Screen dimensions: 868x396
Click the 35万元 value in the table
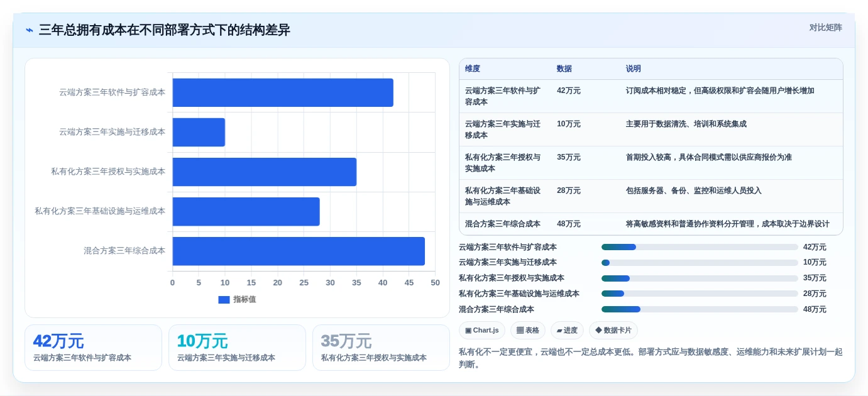569,157
